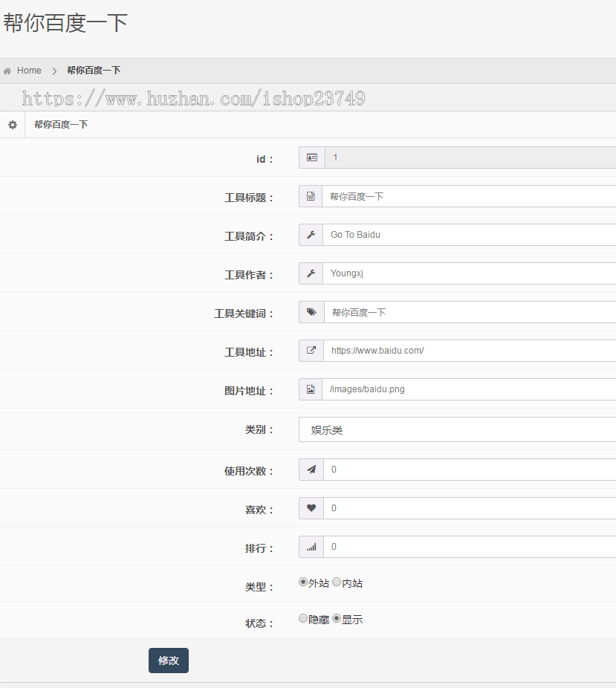Image resolution: width=616 pixels, height=688 pixels.
Task: Click the wrench icon beside 工具作者
Action: tap(311, 273)
